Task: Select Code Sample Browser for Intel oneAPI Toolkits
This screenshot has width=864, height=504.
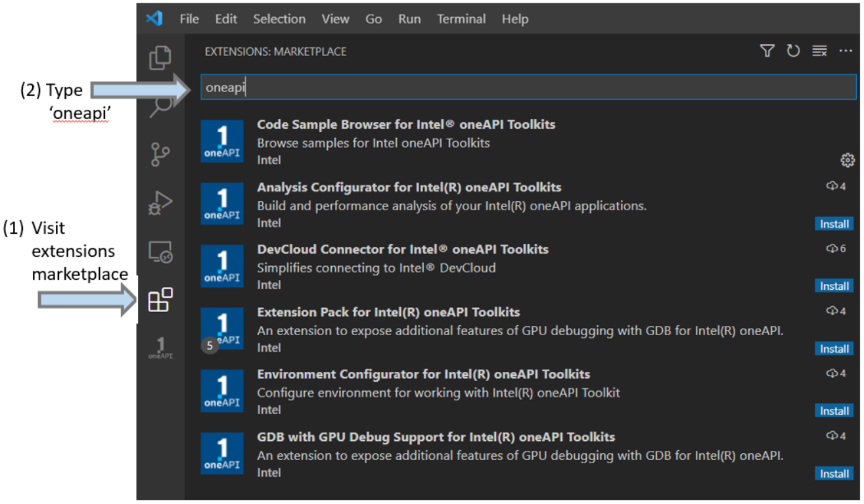Action: pos(406,124)
